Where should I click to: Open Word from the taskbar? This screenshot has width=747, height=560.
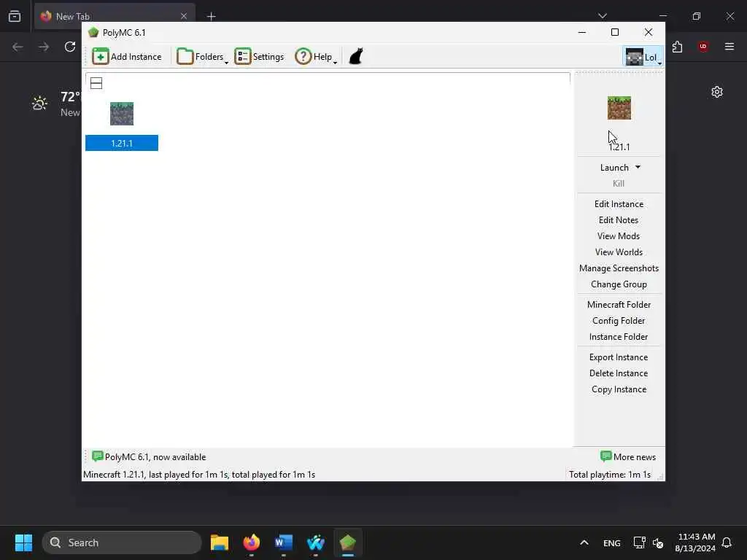[284, 542]
